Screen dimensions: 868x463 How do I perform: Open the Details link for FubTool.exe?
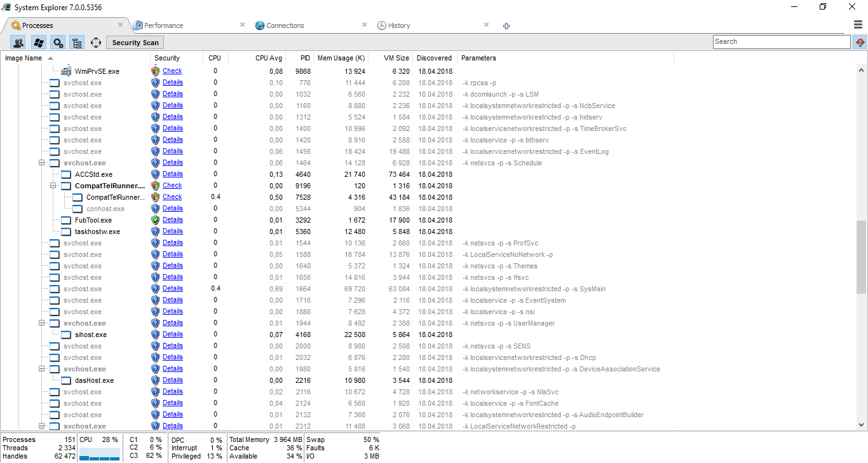click(x=173, y=220)
